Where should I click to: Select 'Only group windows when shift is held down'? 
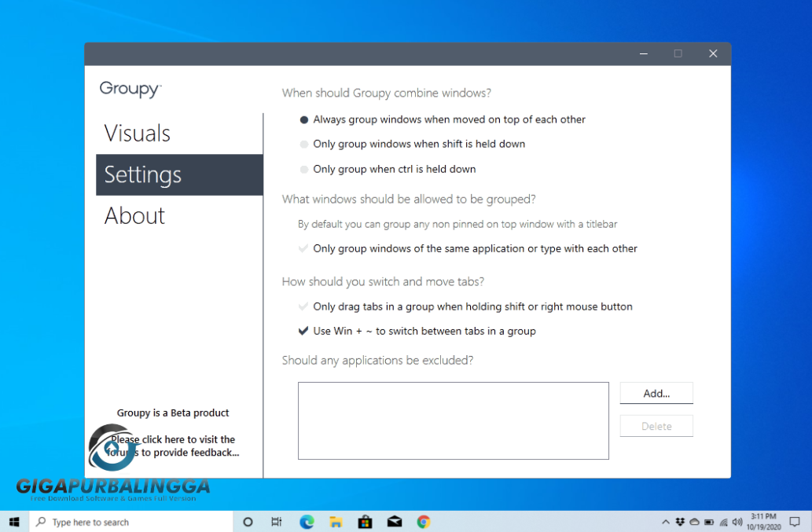point(303,144)
